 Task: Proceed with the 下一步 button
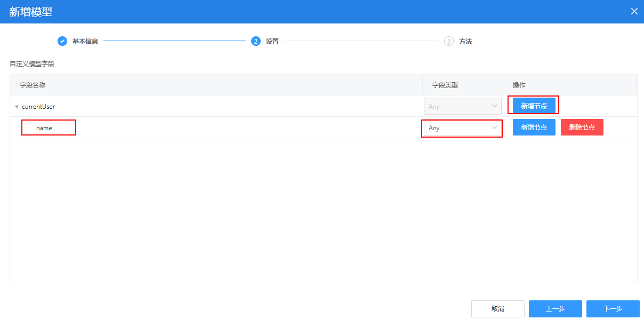coord(613,309)
